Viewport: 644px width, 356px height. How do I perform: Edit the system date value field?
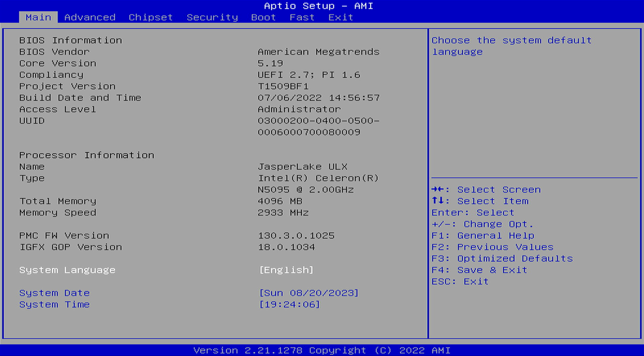[308, 293]
